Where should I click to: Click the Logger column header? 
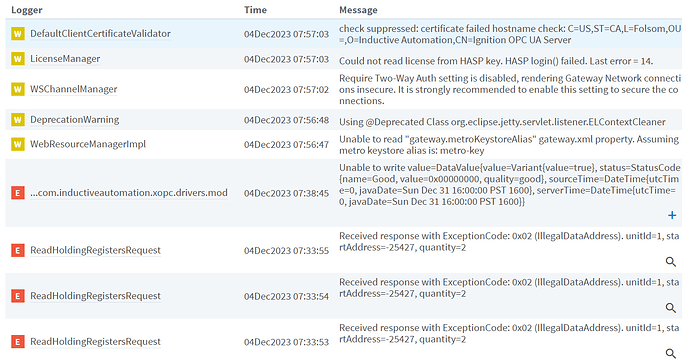[27, 10]
